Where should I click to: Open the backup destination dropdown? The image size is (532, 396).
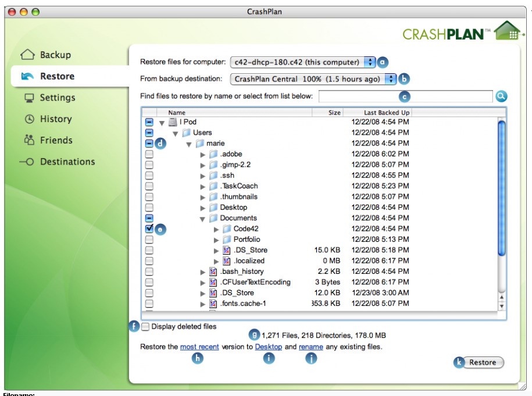[313, 79]
